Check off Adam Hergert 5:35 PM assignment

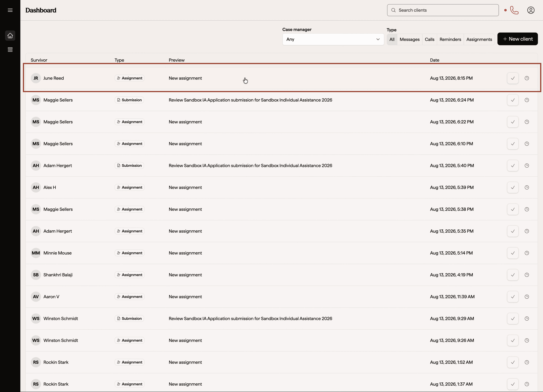513,231
